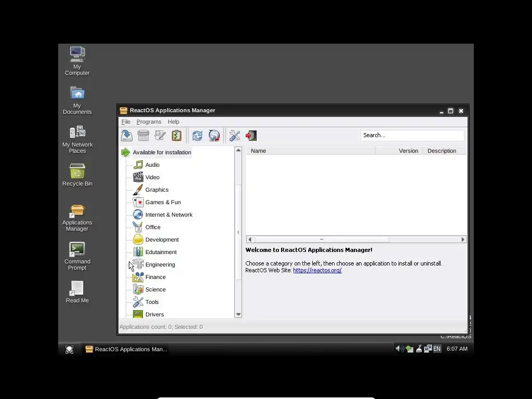This screenshot has width=532, height=399.
Task: Select the 'Internet & Network' tree label
Action: 169,215
